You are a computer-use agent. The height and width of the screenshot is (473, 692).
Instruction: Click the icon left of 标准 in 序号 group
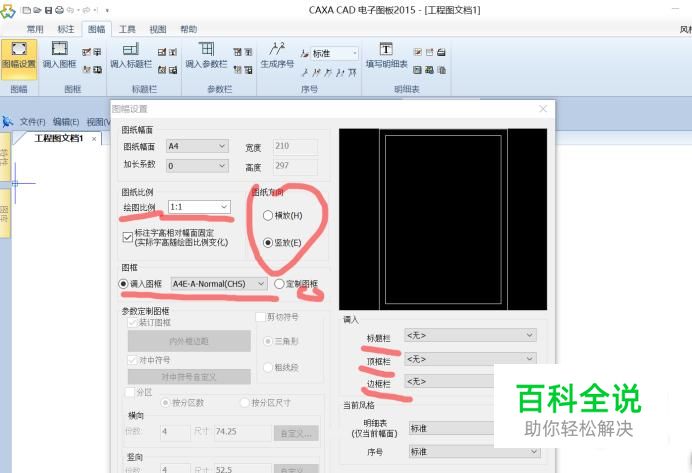[x=305, y=53]
